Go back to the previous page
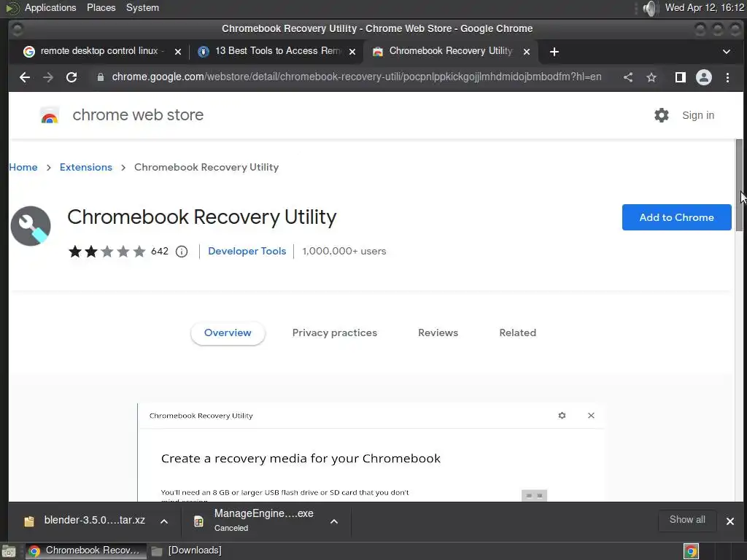The width and height of the screenshot is (747, 560). click(25, 77)
